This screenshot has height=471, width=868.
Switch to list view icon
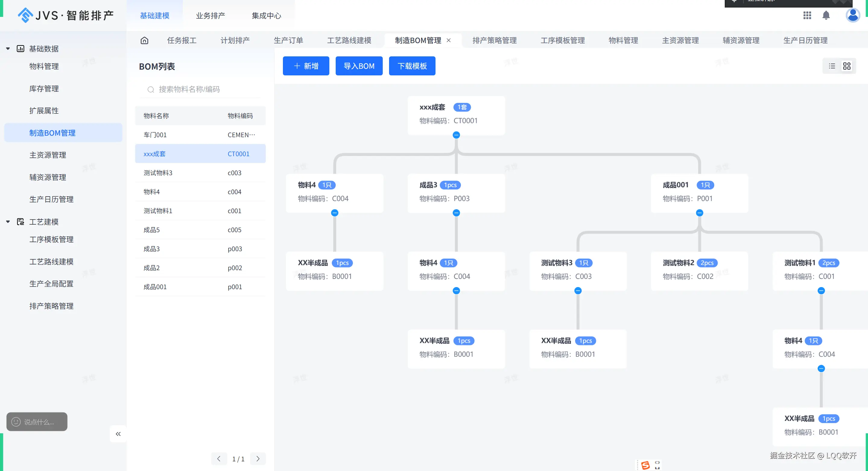(832, 66)
